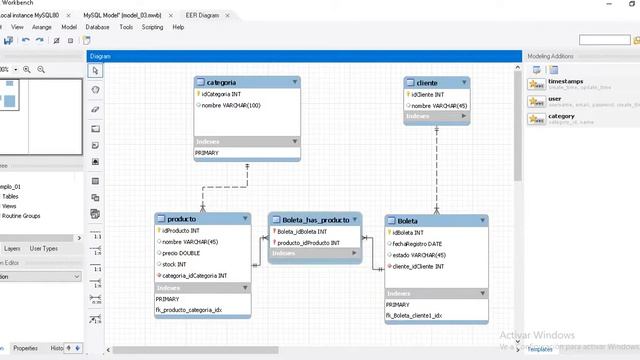Image resolution: width=640 pixels, height=360 pixels.
Task: Collapse the cliente table
Action: click(464, 82)
